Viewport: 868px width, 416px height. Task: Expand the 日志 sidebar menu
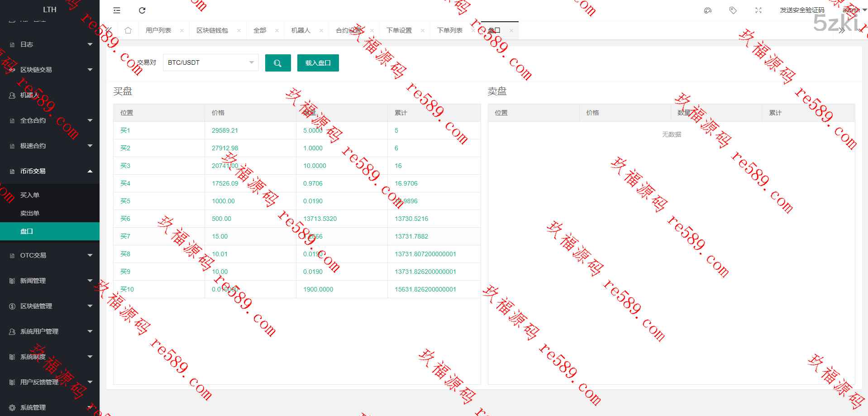pyautogui.click(x=50, y=44)
